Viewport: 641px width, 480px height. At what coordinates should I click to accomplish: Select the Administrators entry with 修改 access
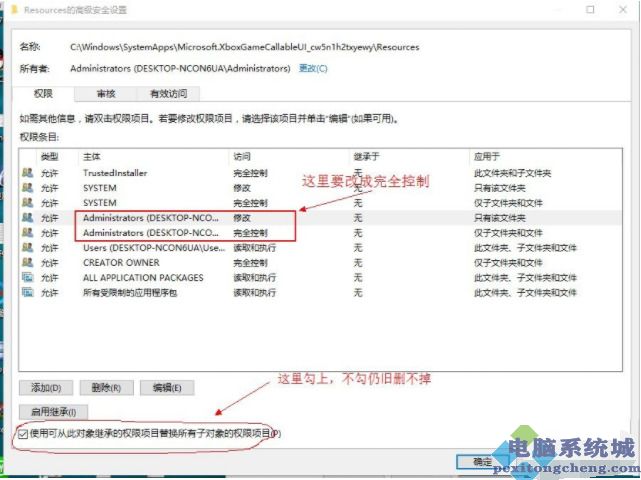click(320, 218)
